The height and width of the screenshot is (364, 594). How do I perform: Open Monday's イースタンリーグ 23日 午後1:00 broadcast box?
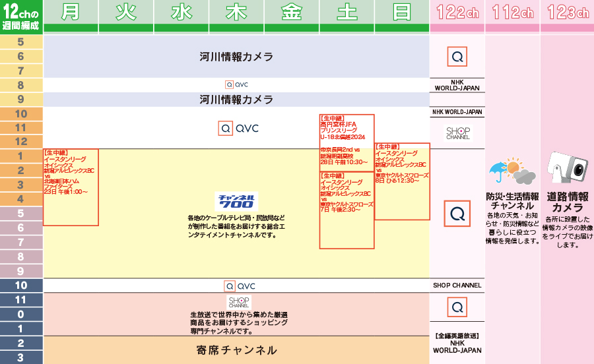(x=71, y=187)
